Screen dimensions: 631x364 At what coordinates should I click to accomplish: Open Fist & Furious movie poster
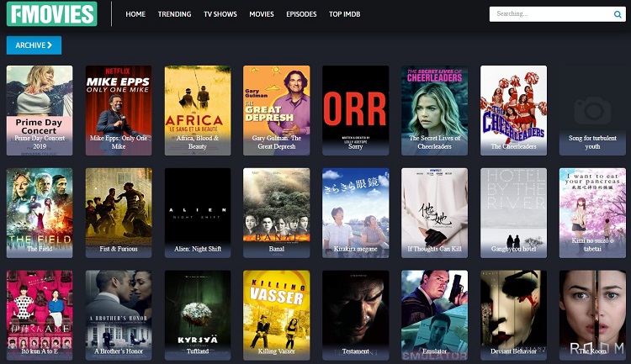pyautogui.click(x=119, y=213)
